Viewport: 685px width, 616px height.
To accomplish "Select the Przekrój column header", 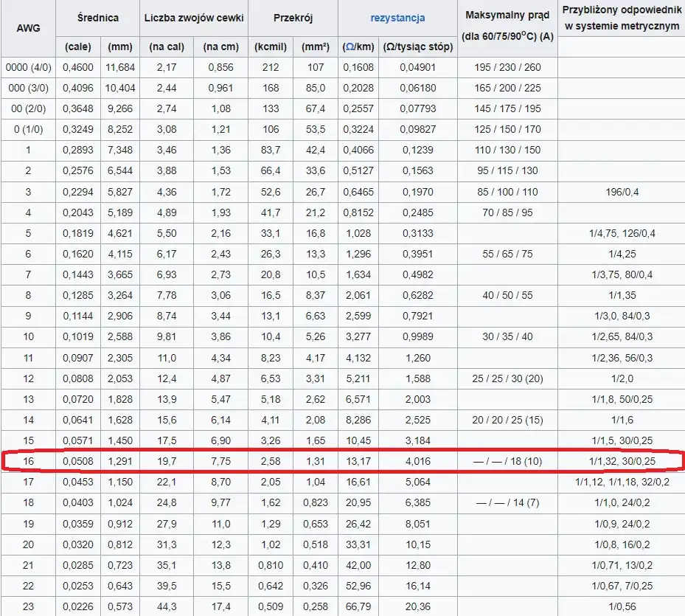I will (x=293, y=18).
